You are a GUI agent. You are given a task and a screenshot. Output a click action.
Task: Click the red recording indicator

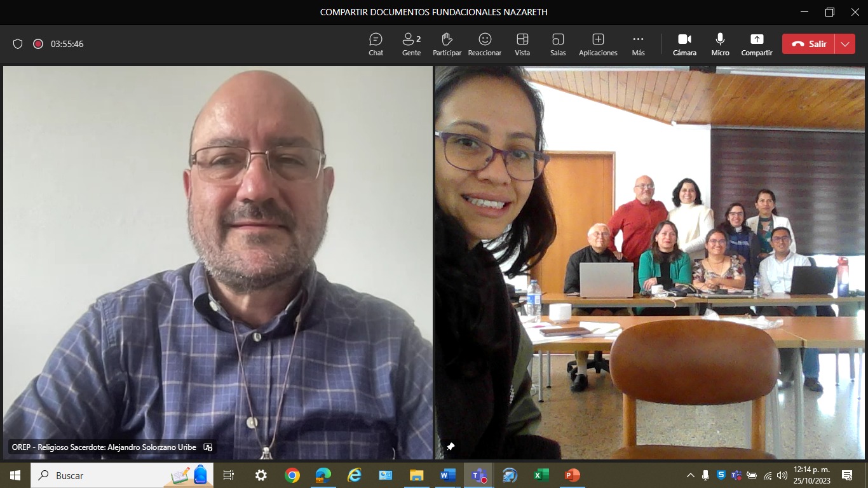pos(38,44)
